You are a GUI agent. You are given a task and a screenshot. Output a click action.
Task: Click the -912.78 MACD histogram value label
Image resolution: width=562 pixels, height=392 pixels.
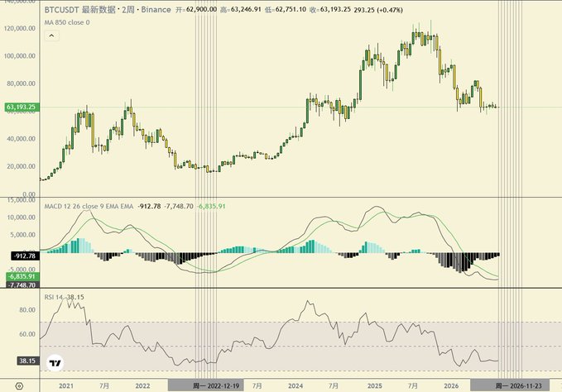click(24, 256)
